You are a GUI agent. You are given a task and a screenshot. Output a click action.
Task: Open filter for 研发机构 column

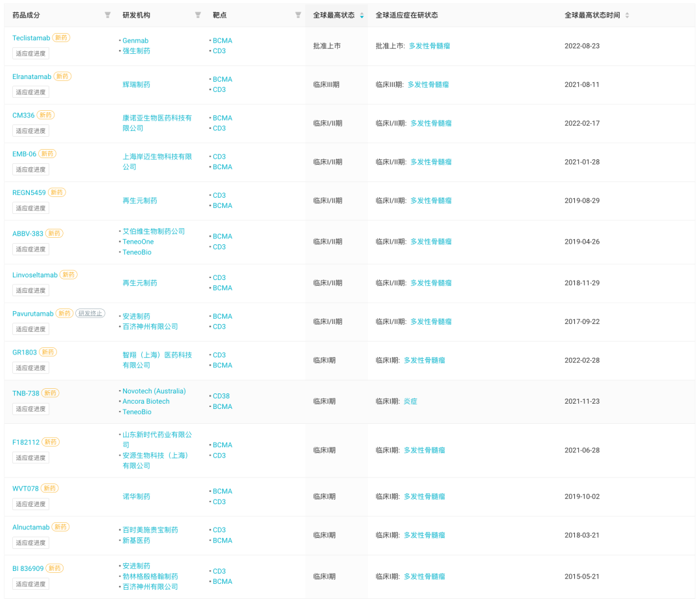[x=198, y=15]
